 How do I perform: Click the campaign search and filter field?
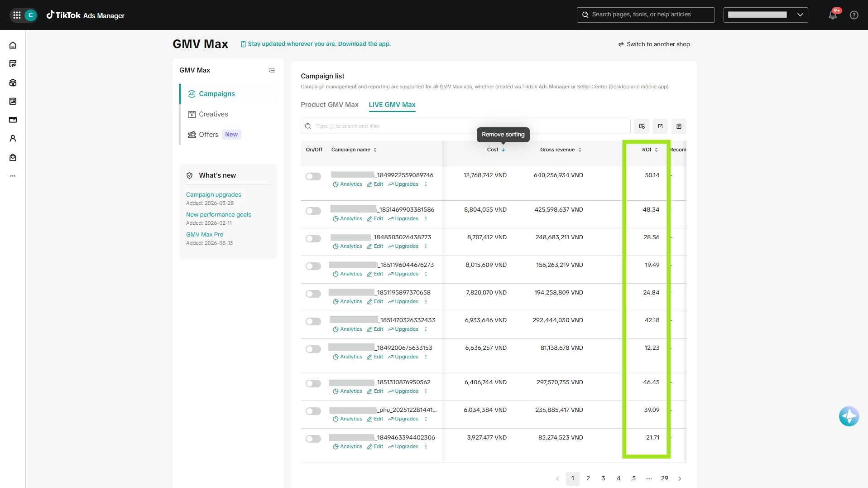point(465,126)
